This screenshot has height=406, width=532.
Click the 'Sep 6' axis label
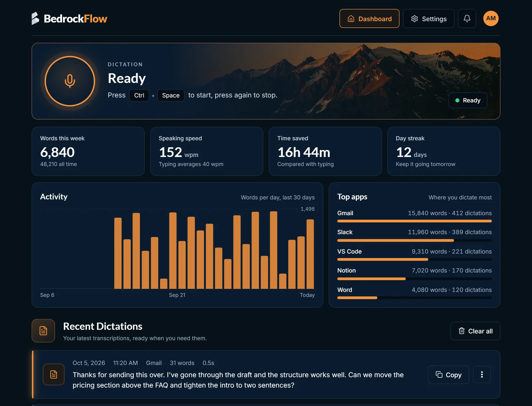coord(47,295)
